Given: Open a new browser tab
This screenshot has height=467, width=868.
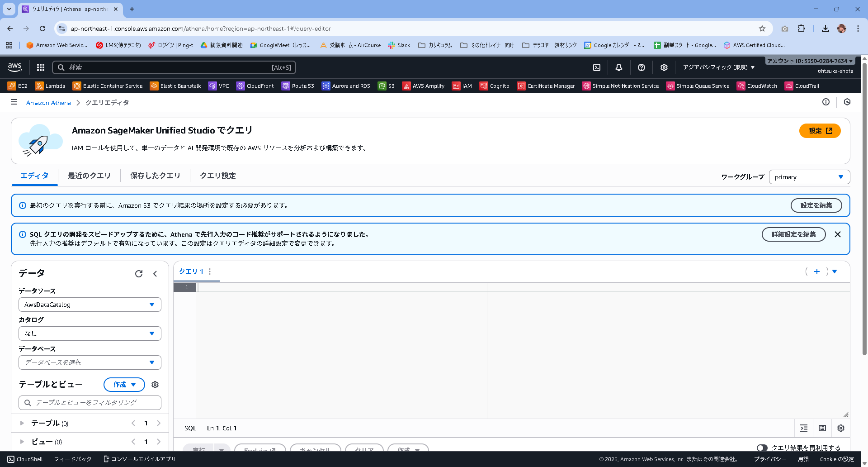Looking at the screenshot, I should click(x=132, y=9).
